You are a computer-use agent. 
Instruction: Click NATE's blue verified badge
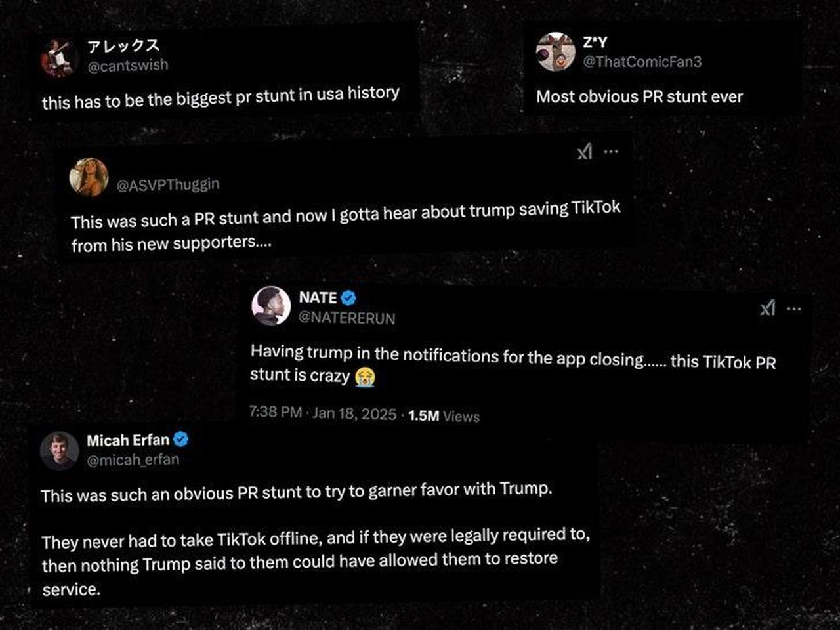point(348,298)
